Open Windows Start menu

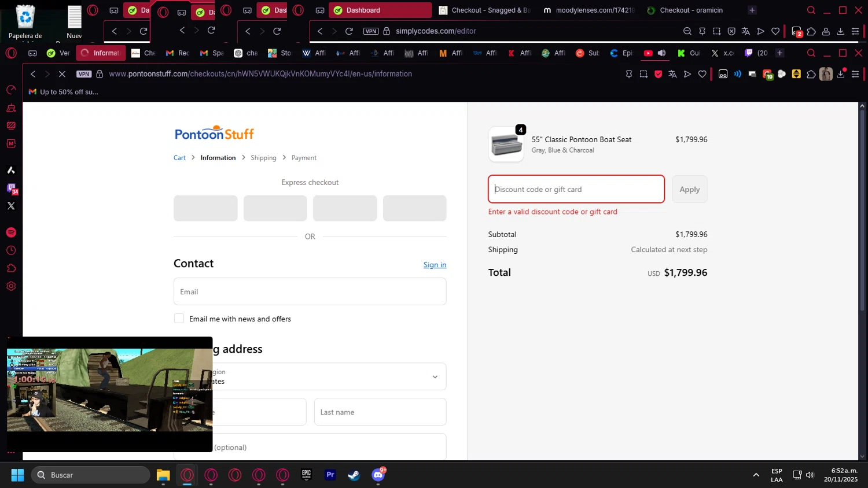[x=17, y=475]
